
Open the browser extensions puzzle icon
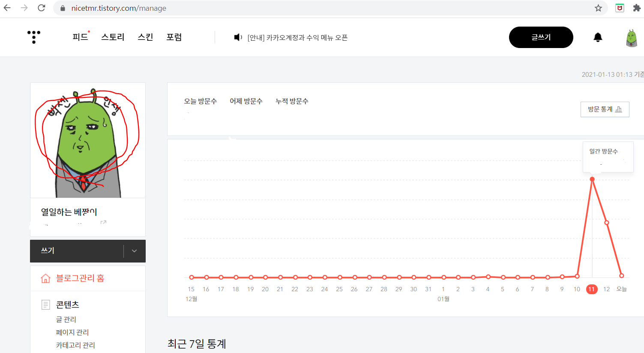click(x=637, y=8)
